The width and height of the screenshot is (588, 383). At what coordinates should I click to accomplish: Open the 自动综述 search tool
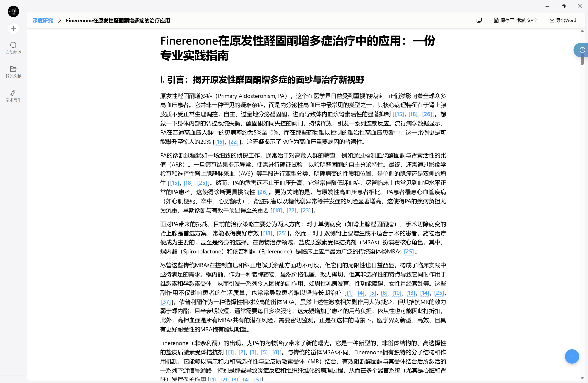[x=13, y=48]
